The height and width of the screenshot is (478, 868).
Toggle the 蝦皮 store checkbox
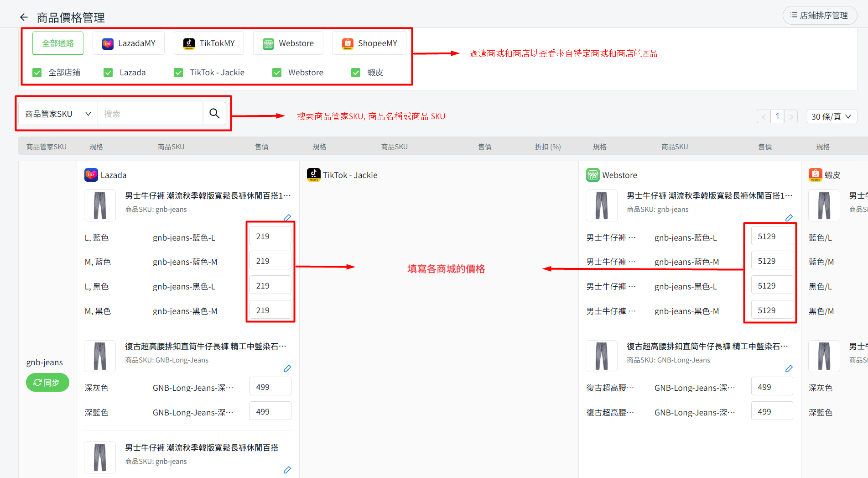[x=356, y=73]
